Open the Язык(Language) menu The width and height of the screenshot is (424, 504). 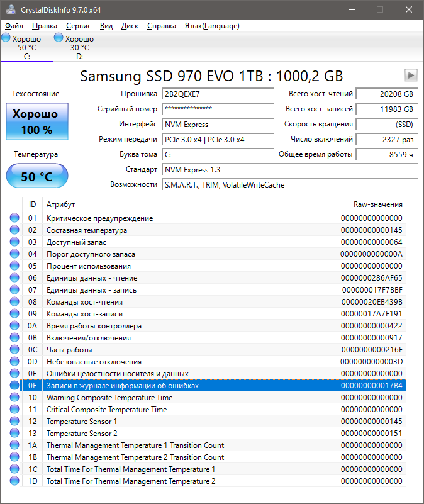(x=211, y=26)
